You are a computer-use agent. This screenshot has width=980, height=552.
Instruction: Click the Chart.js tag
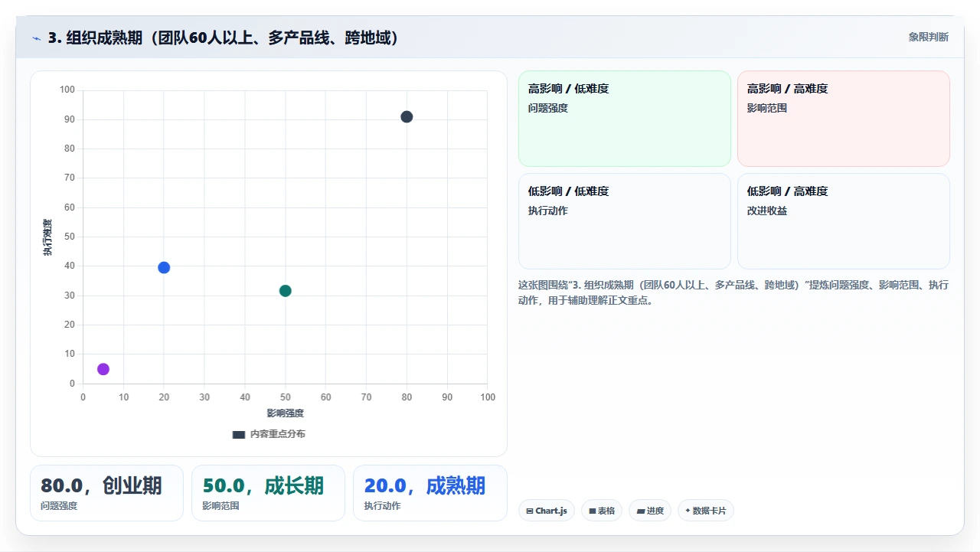pos(547,511)
